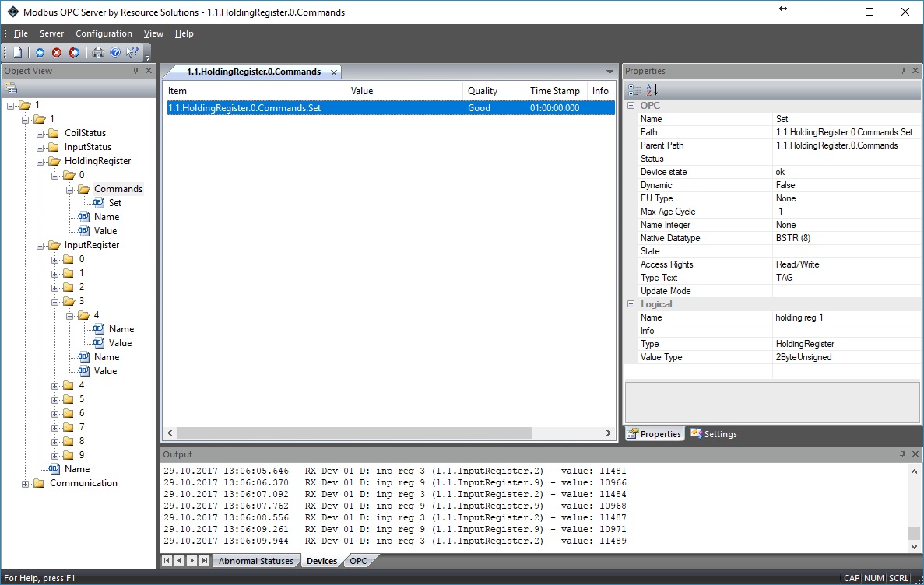Sort properties alphabetically with A-Z icon
The width and height of the screenshot is (924, 585).
pyautogui.click(x=652, y=89)
